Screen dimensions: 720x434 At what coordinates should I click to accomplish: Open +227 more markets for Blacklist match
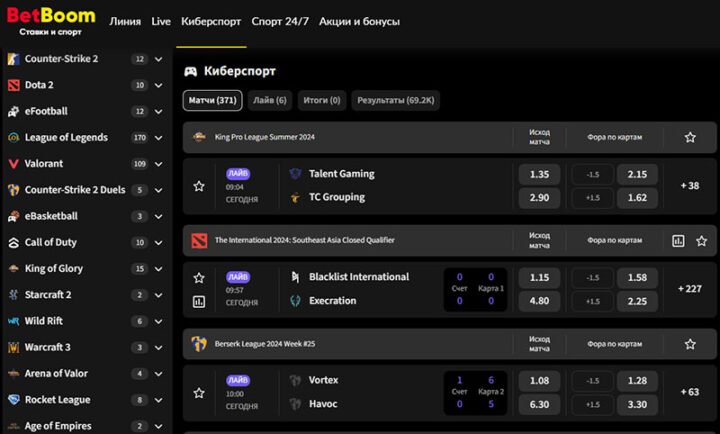click(689, 289)
